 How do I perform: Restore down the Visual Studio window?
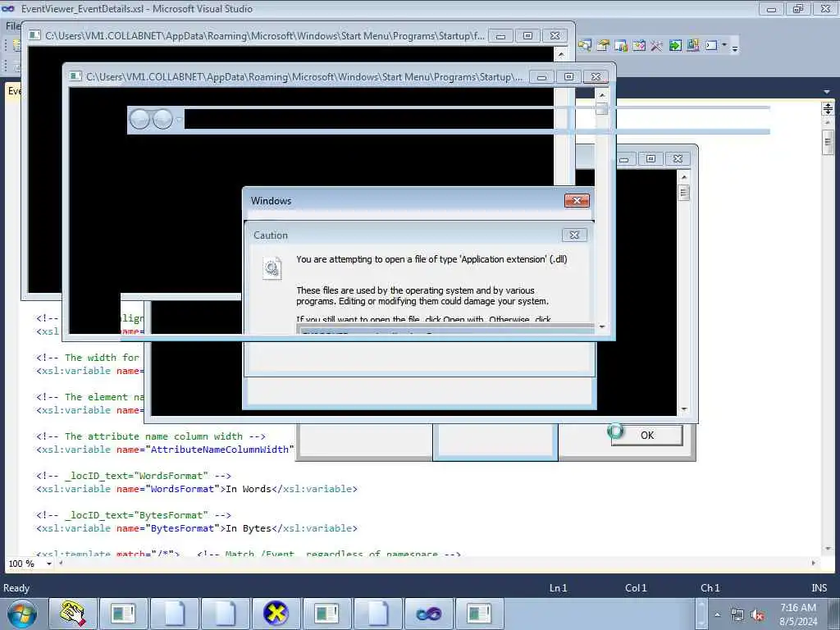click(798, 8)
